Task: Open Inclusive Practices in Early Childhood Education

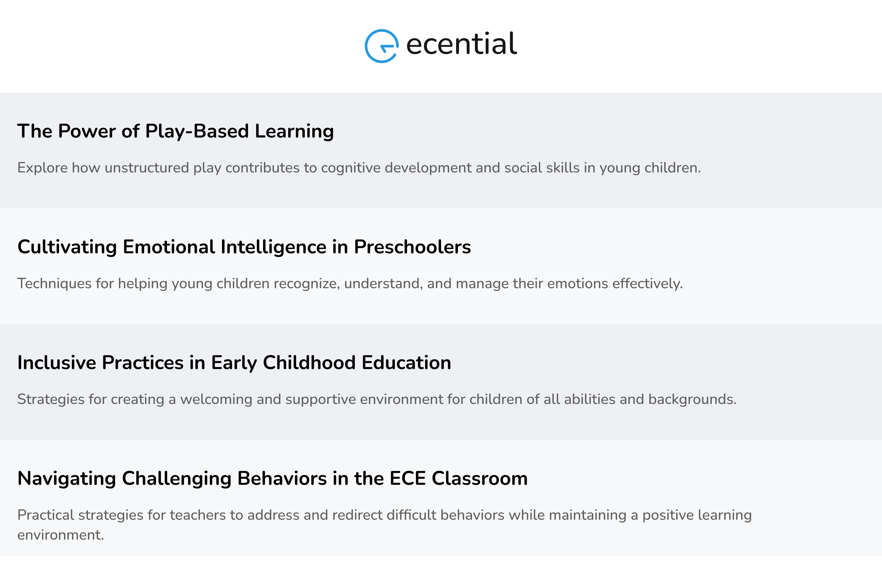Action: pos(234,363)
